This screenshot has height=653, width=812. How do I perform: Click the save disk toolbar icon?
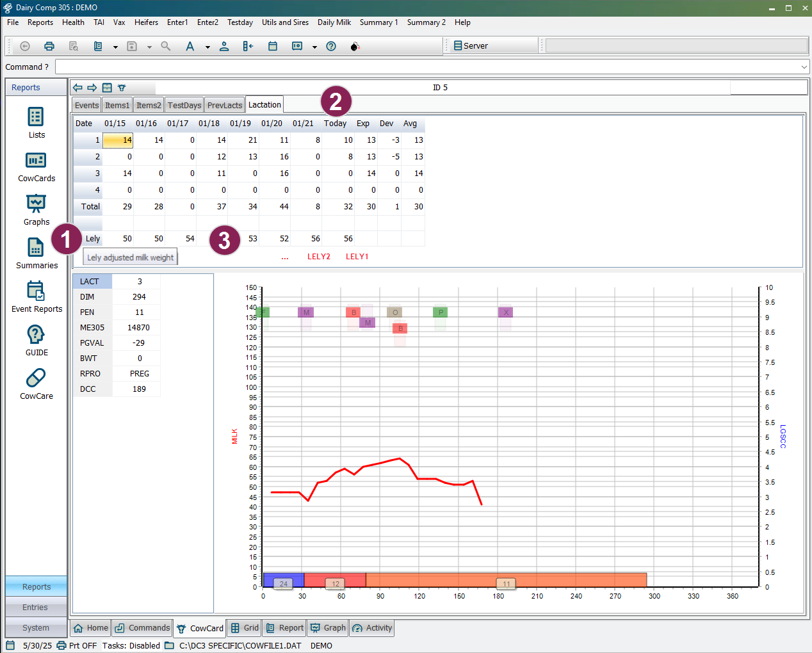(x=132, y=46)
